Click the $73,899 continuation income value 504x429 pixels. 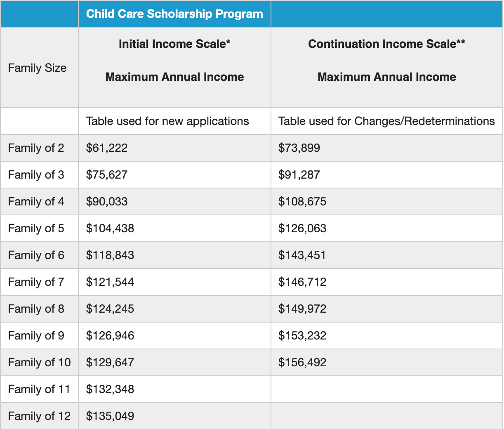299,148
